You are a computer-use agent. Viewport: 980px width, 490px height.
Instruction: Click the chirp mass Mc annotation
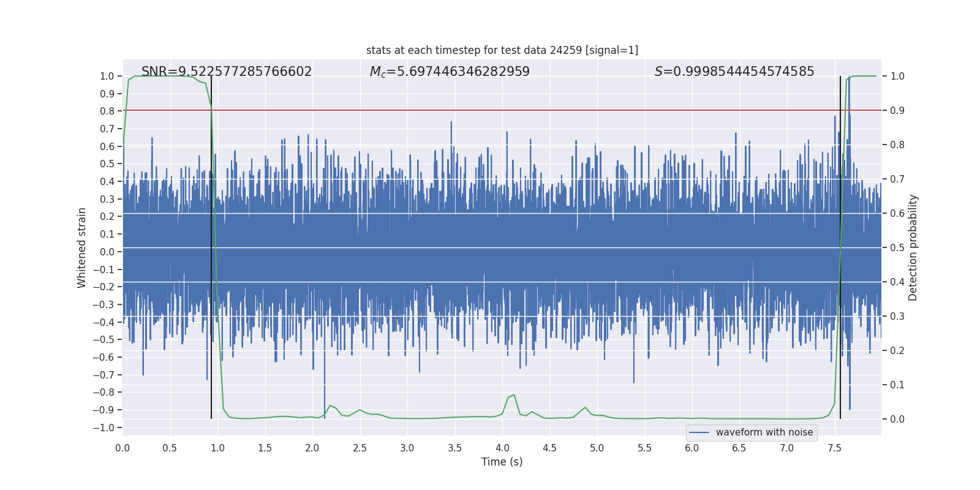click(x=449, y=72)
